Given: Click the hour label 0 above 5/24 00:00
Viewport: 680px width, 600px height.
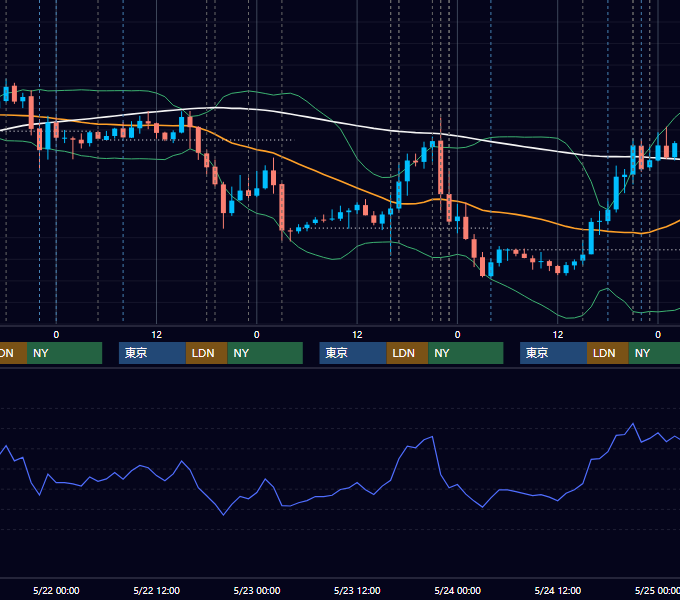Looking at the screenshot, I should pos(458,335).
